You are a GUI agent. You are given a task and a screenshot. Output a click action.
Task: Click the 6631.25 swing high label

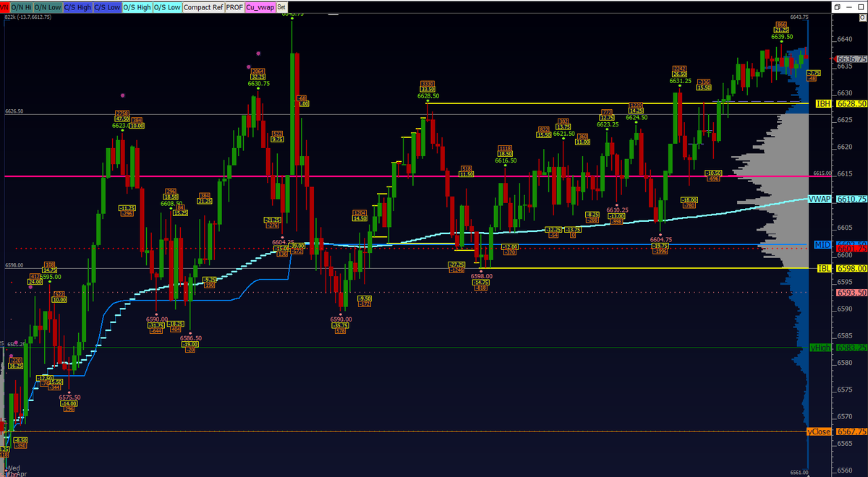pos(680,81)
